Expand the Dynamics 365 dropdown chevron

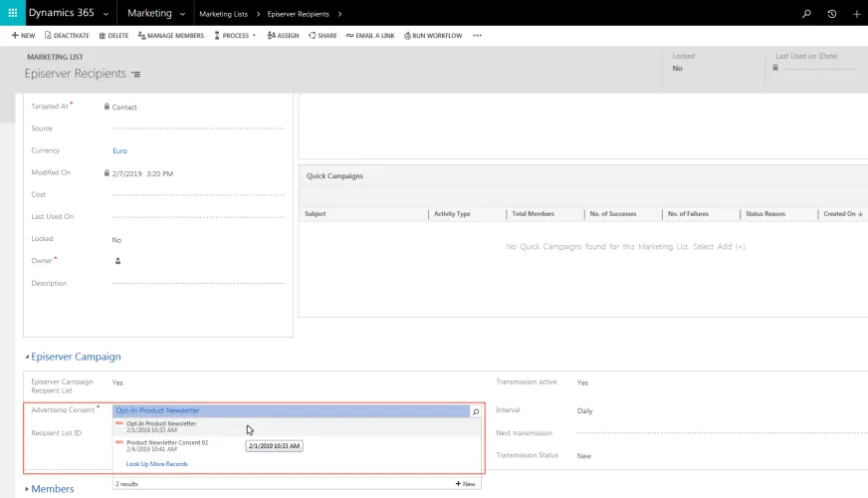[x=106, y=14]
